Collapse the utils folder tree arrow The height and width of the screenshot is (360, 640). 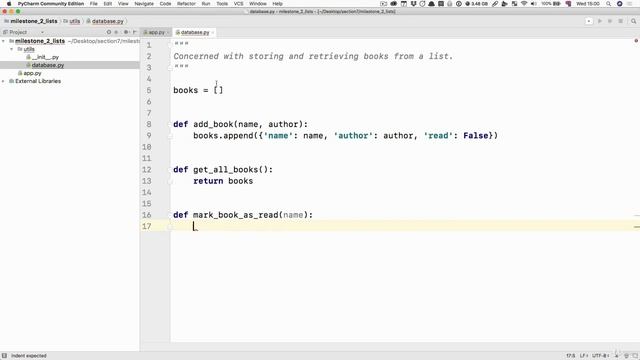(12, 49)
